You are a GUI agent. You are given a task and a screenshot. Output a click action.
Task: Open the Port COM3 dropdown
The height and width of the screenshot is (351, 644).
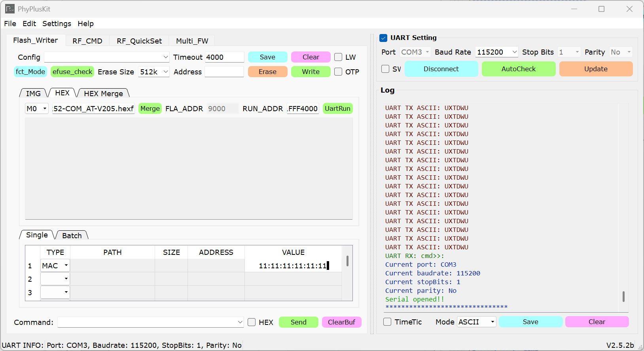[415, 52]
